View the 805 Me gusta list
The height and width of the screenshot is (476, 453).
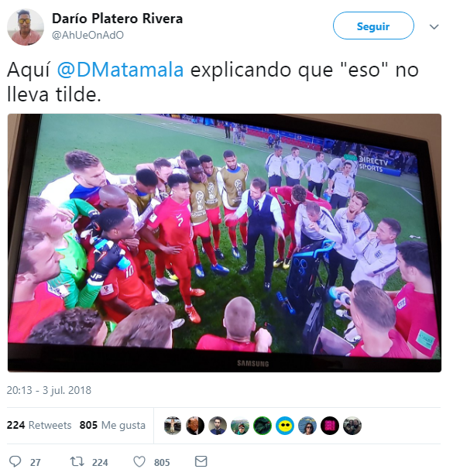click(x=112, y=425)
